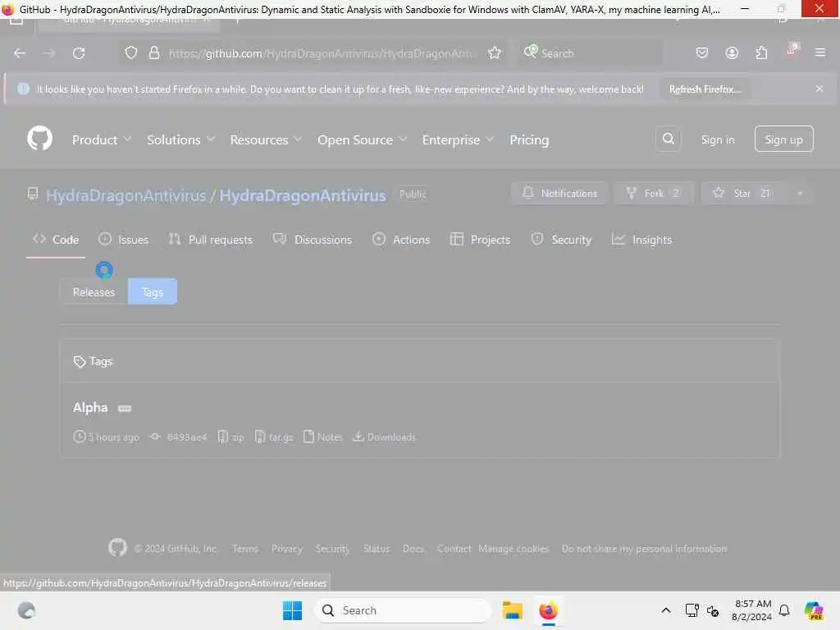The width and height of the screenshot is (840, 630).
Task: Open GitHub homepage via Octocat logo
Action: pos(39,139)
